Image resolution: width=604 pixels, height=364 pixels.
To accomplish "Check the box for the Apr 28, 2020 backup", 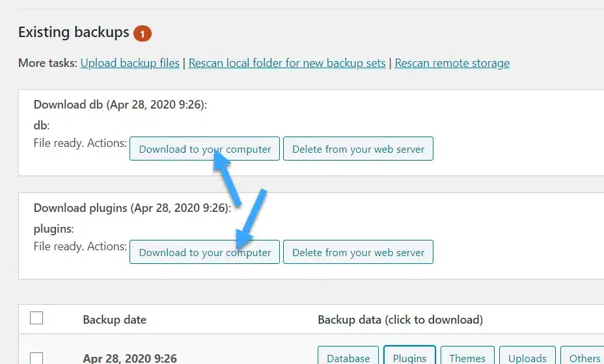I will [x=37, y=358].
